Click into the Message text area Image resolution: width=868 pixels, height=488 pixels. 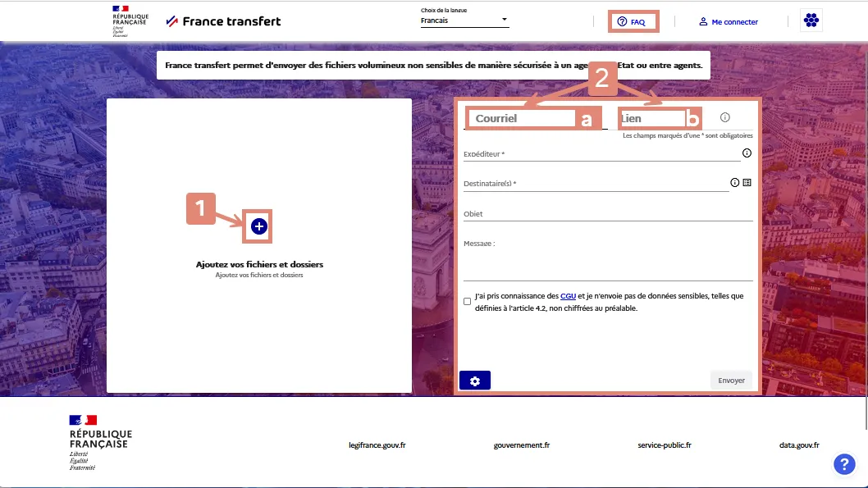tap(608, 260)
